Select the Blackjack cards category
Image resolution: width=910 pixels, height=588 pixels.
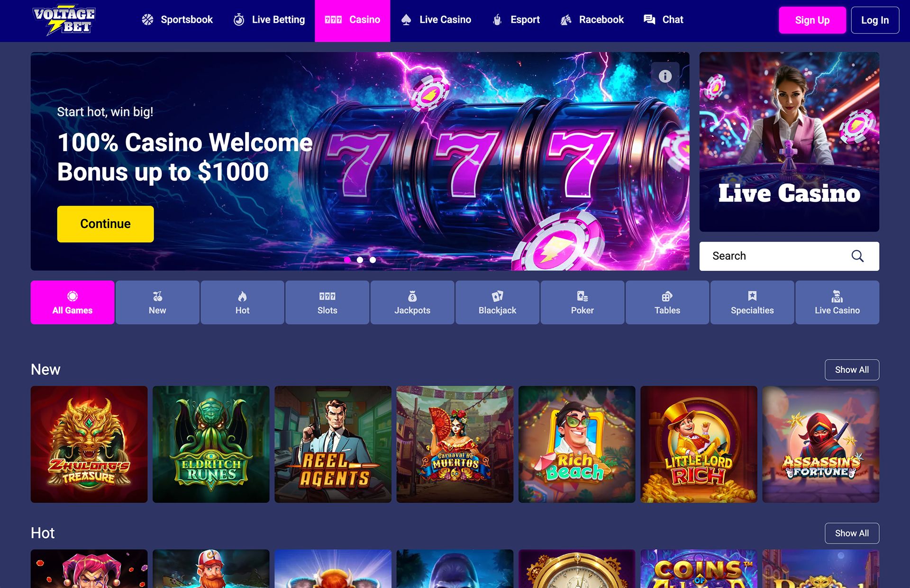(497, 302)
